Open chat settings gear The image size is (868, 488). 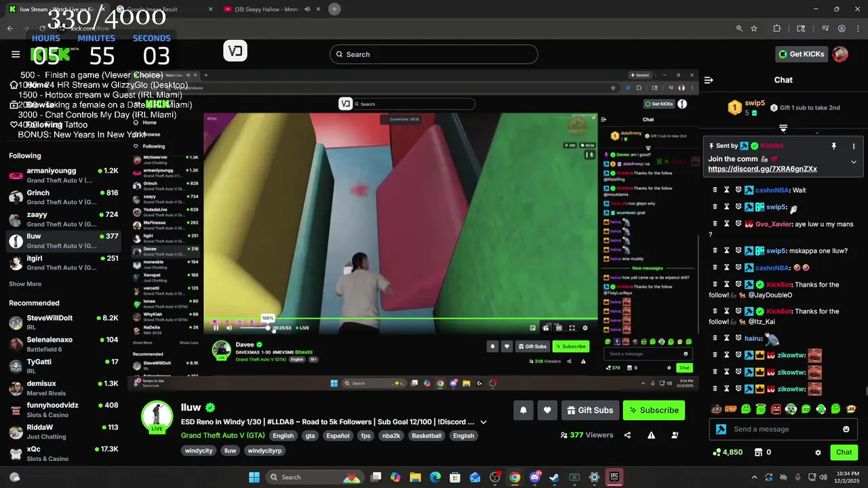coord(818,452)
